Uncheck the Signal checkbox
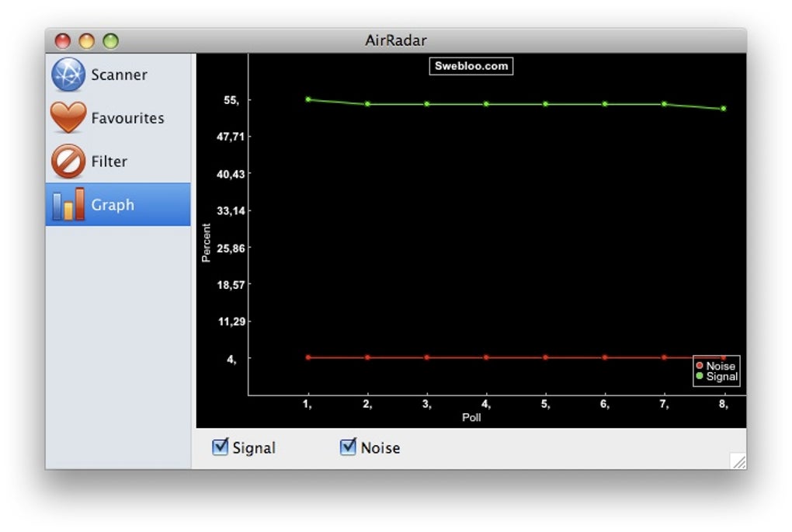Screen dimensions: 792x532 tap(221, 447)
